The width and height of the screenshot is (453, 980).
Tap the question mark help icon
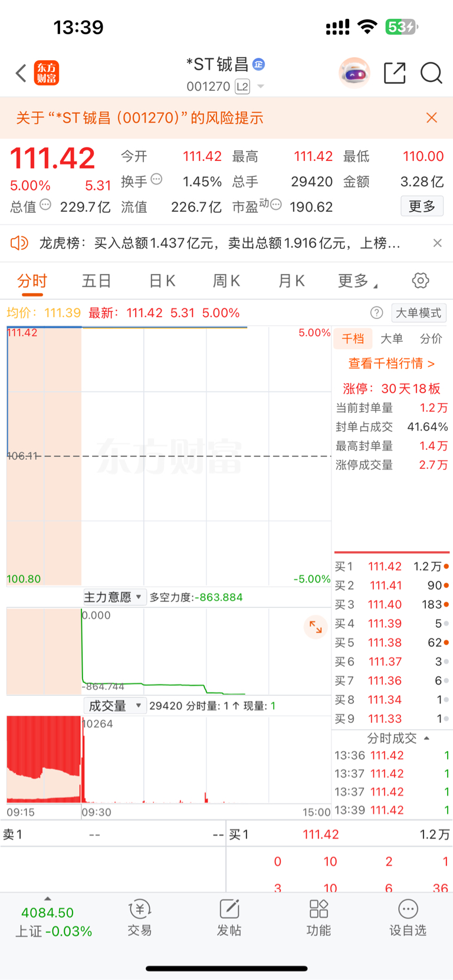coord(376,313)
